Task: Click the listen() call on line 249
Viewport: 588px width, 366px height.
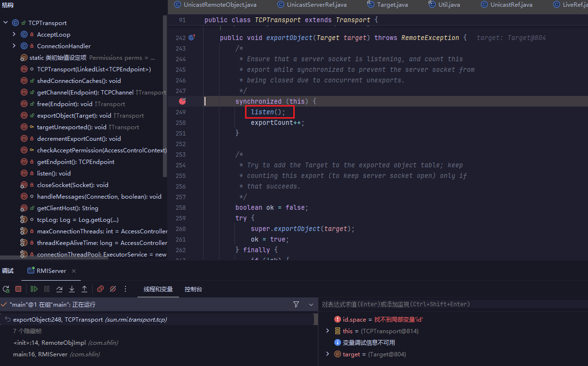Action: tap(268, 112)
